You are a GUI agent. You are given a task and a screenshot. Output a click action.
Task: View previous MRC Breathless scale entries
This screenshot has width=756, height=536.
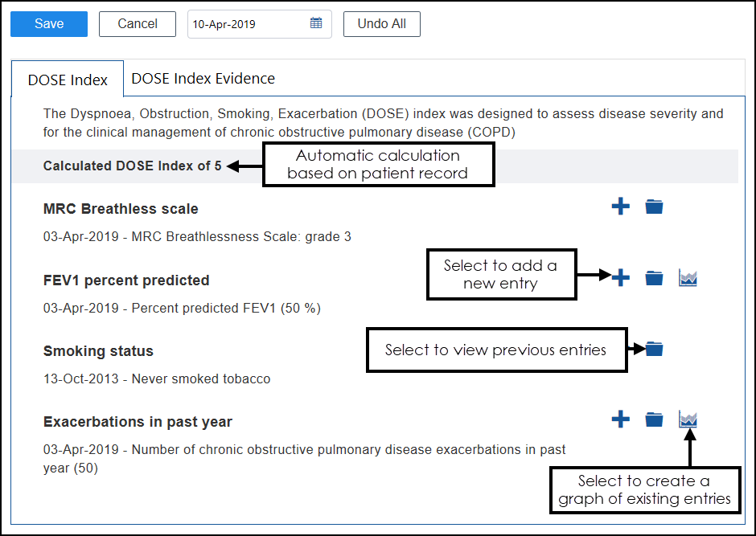pyautogui.click(x=654, y=207)
